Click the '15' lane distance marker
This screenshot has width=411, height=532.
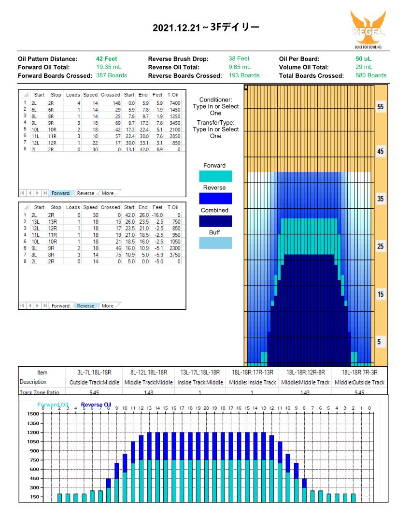tap(381, 294)
